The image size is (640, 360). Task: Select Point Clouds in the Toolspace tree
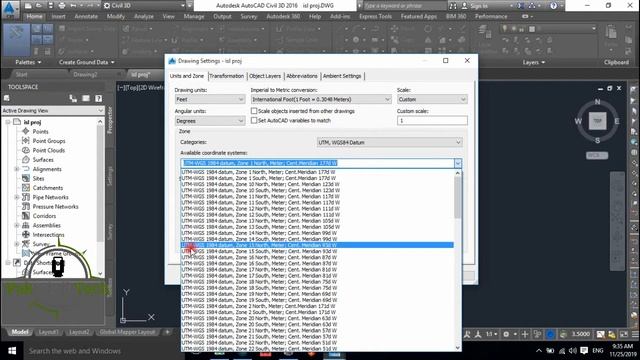point(49,150)
